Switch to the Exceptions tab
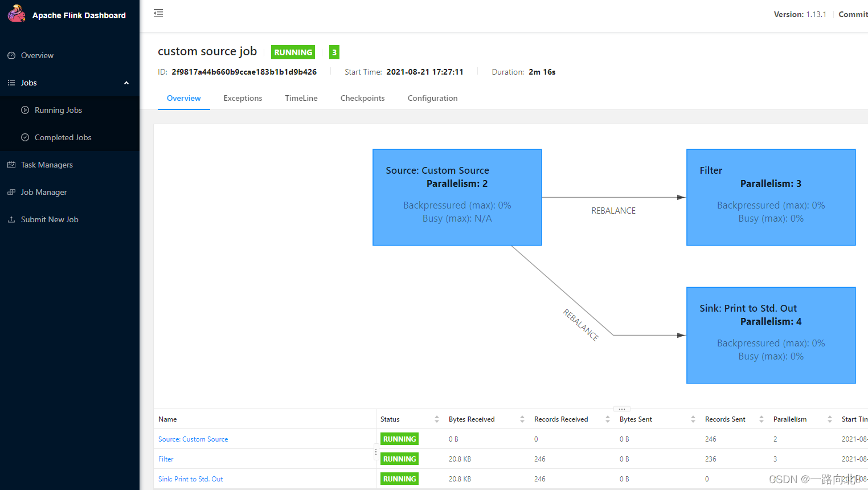This screenshot has width=868, height=490. click(x=243, y=98)
